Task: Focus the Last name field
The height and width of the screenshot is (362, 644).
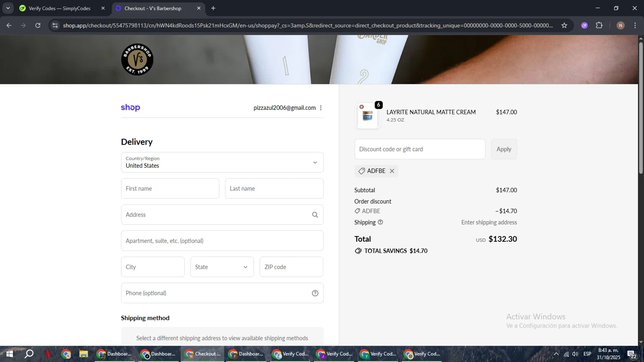Action: [274, 189]
